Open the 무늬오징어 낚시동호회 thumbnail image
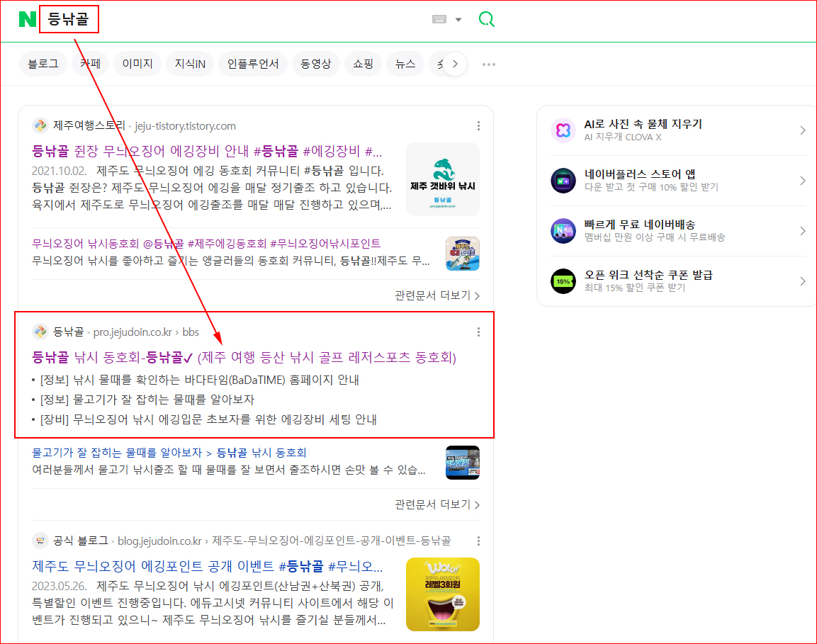This screenshot has height=644, width=817. pos(462,254)
